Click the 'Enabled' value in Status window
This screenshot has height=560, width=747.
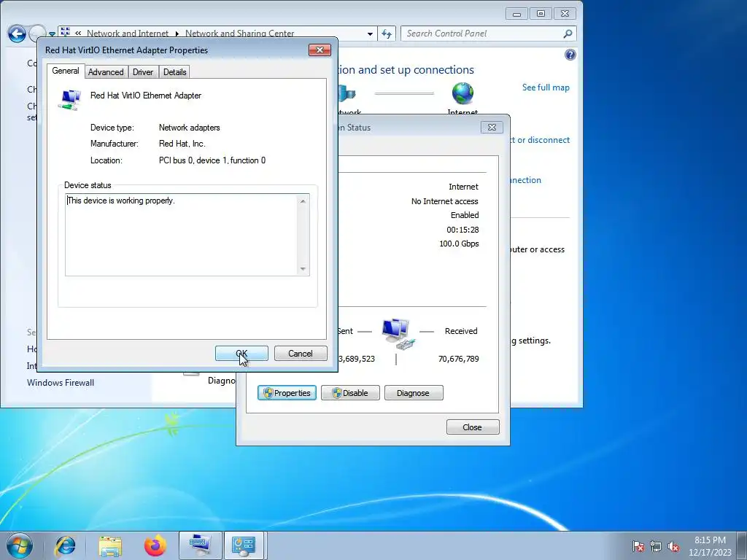(465, 215)
